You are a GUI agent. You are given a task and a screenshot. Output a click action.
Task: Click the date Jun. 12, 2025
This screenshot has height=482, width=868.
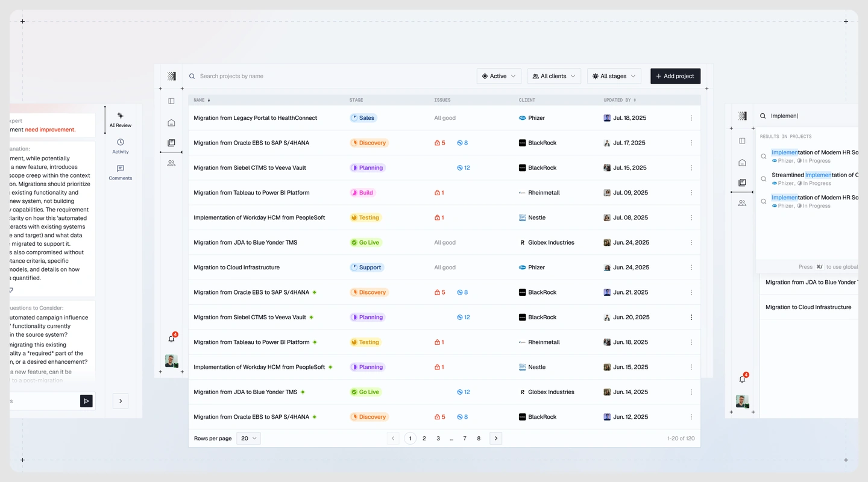(x=631, y=417)
